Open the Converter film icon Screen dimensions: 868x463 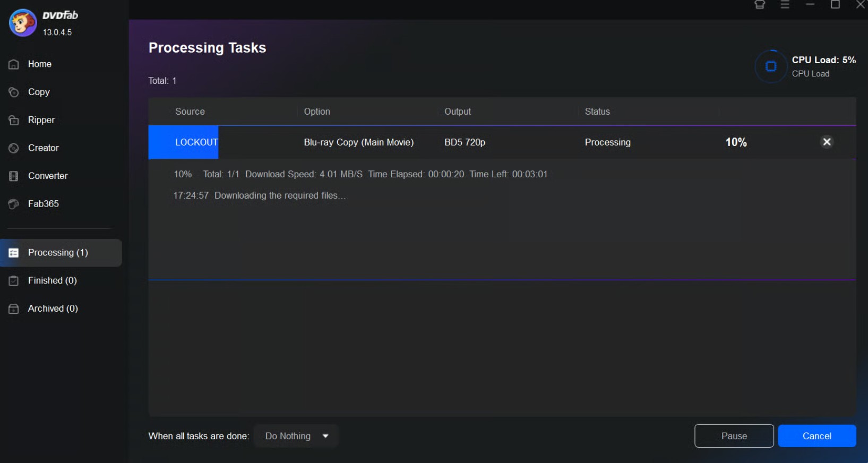click(14, 176)
